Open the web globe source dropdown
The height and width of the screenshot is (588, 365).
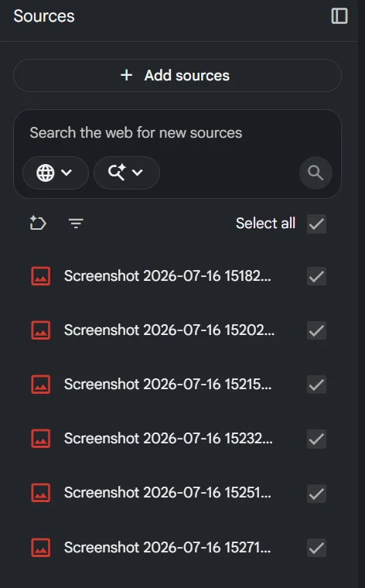pyautogui.click(x=56, y=173)
